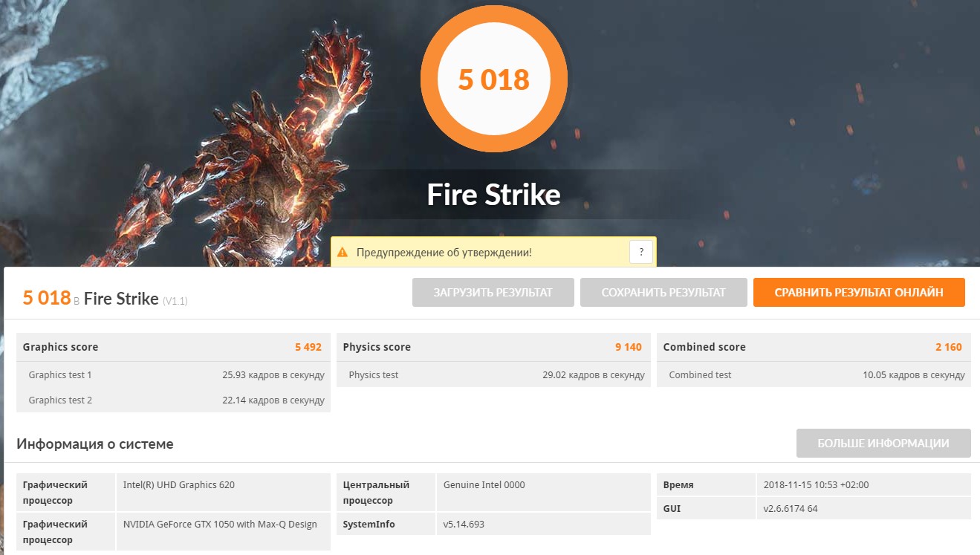Click the orange 5 018 result heading
Viewport: 980px width, 555px height.
[47, 298]
